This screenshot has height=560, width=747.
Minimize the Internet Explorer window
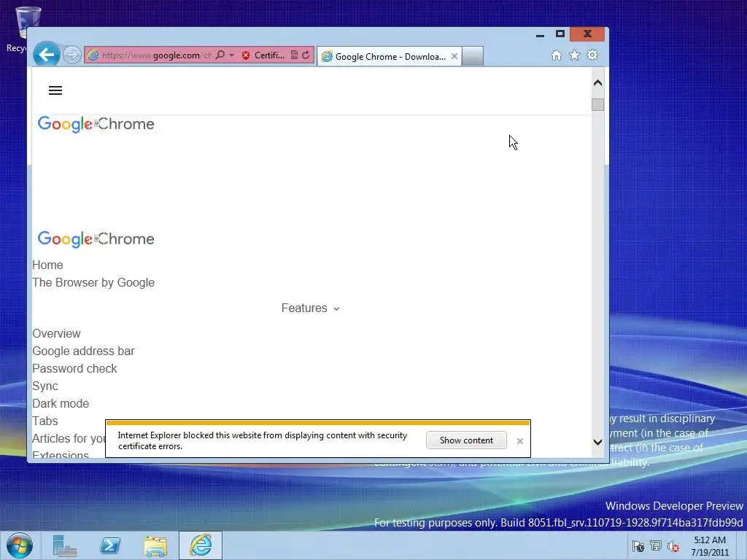(x=540, y=34)
